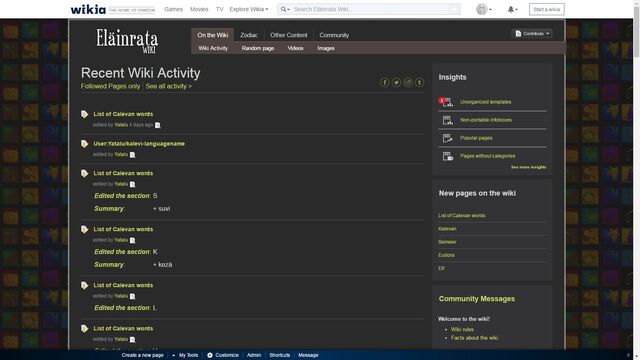The image size is (640, 360).
Task: Open the Community tab
Action: point(334,35)
